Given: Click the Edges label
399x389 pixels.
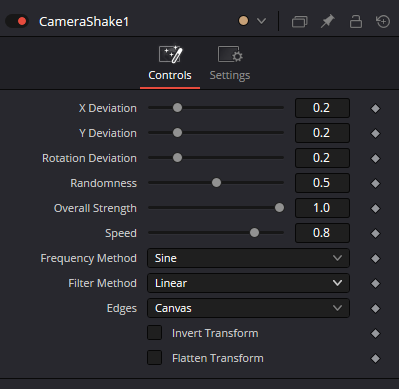Looking at the screenshot, I should click(x=122, y=308).
